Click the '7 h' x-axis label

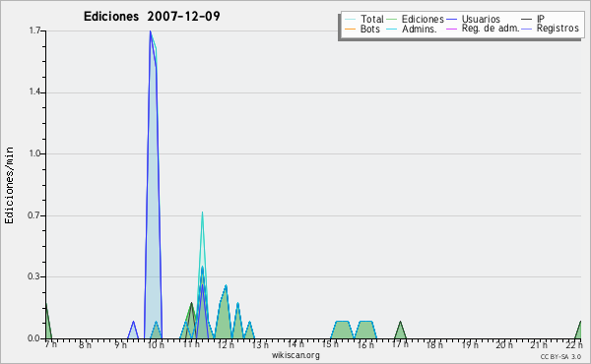tap(51, 344)
